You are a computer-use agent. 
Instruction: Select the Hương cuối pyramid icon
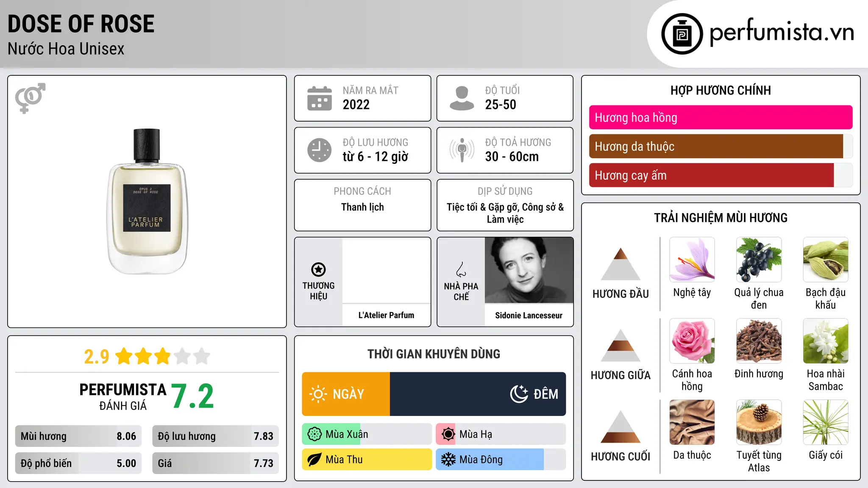[620, 427]
